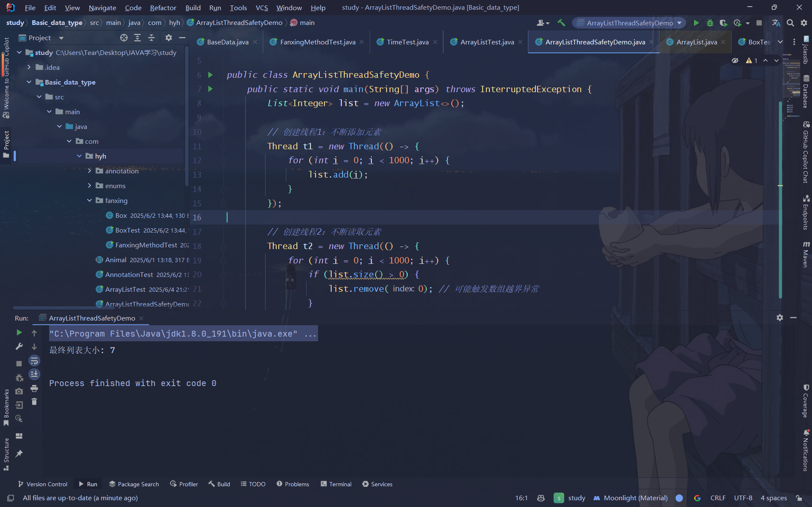Toggle scroll to end of console
The height and width of the screenshot is (507, 812).
(x=34, y=374)
